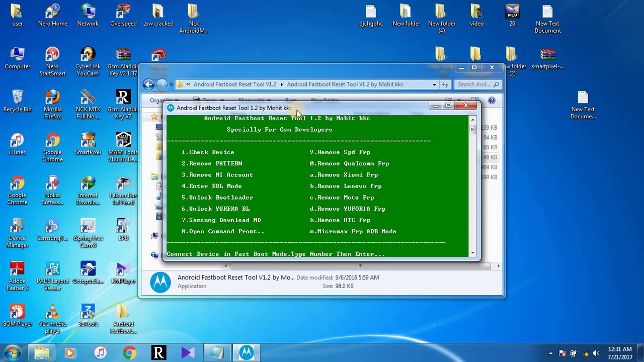
Task: Click console text '5.Unlock Bootloader'
Action: pos(217,198)
